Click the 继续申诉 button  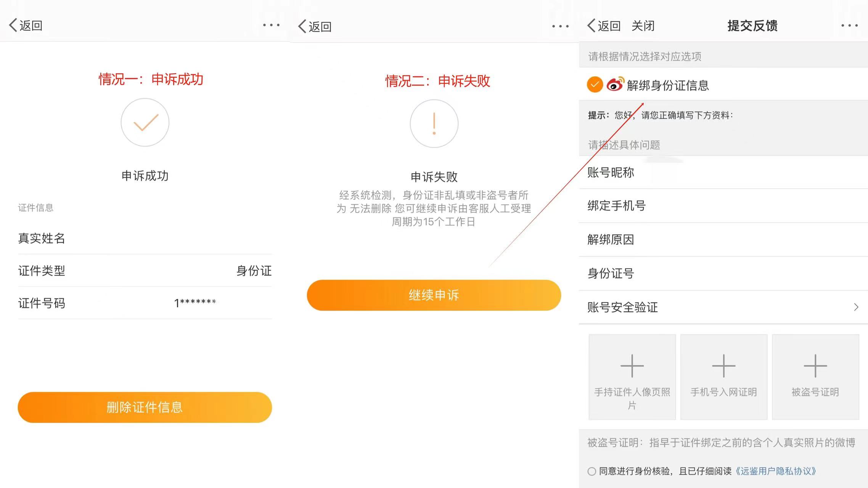pyautogui.click(x=434, y=295)
